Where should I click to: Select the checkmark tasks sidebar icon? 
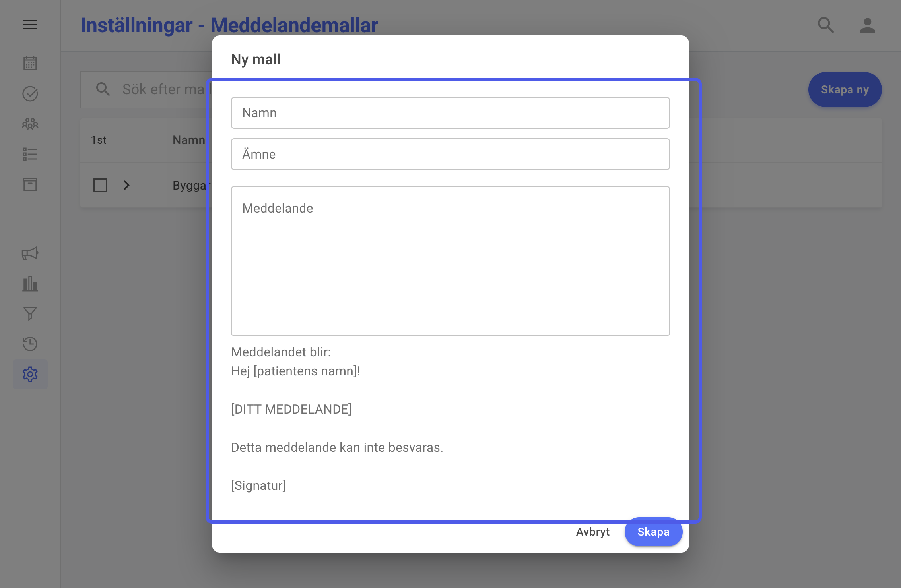click(30, 94)
